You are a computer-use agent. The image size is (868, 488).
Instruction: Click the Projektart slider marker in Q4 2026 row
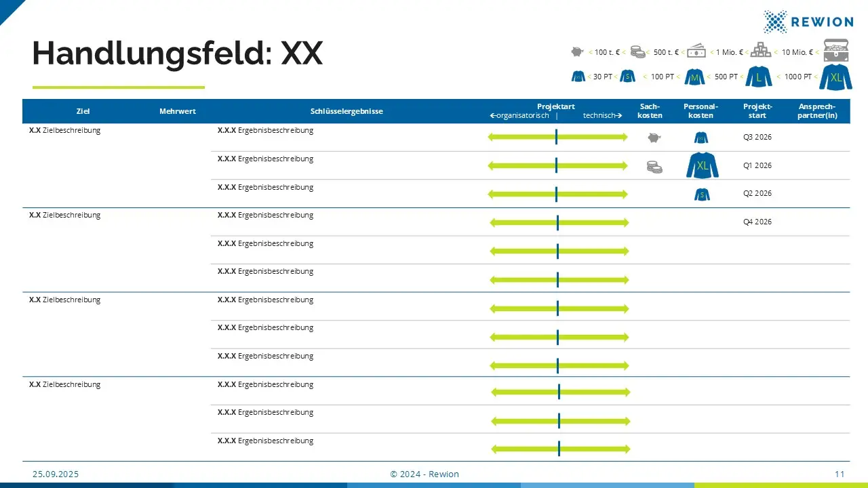point(557,223)
